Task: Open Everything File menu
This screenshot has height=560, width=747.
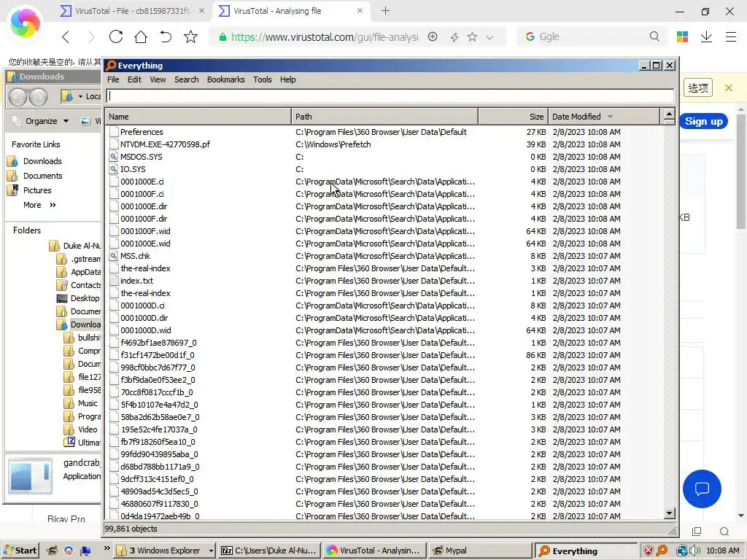Action: (113, 79)
